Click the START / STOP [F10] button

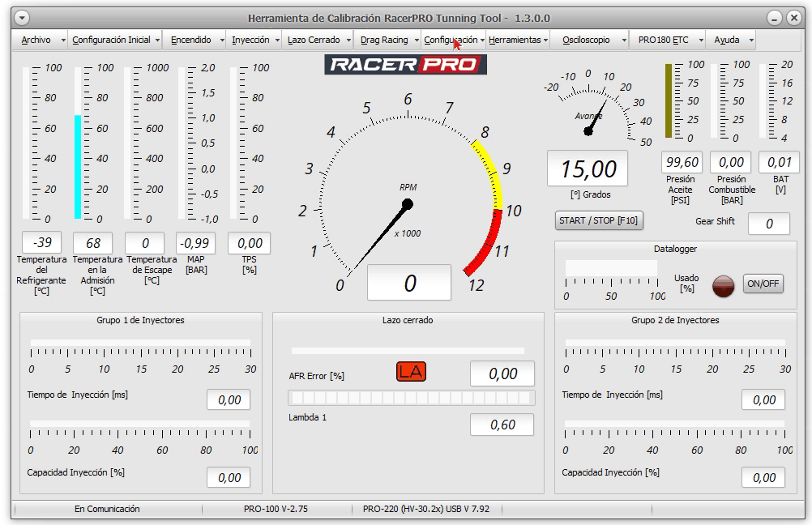tap(598, 220)
